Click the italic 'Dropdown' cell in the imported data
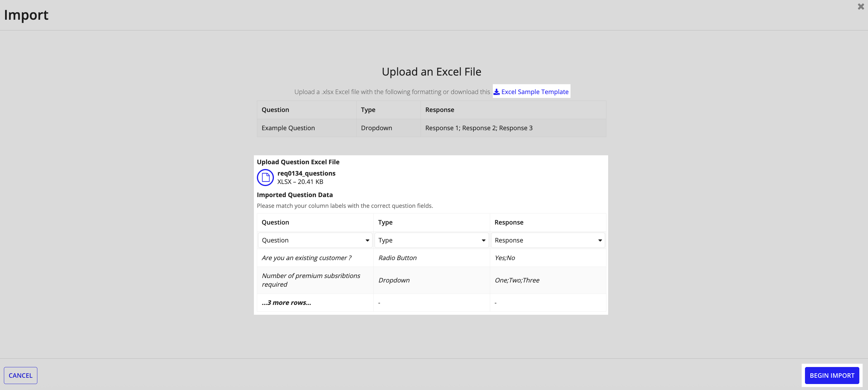The image size is (868, 390). [431, 280]
